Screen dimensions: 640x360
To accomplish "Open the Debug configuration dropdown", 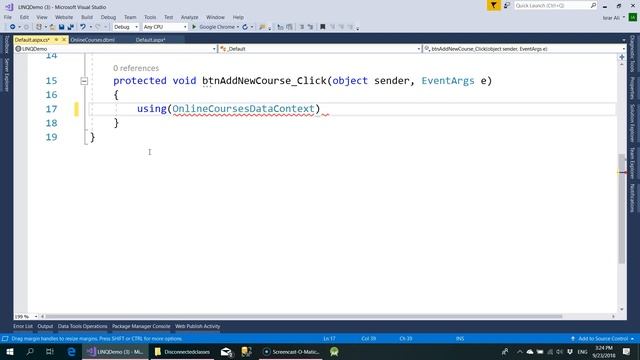I will tap(126, 27).
